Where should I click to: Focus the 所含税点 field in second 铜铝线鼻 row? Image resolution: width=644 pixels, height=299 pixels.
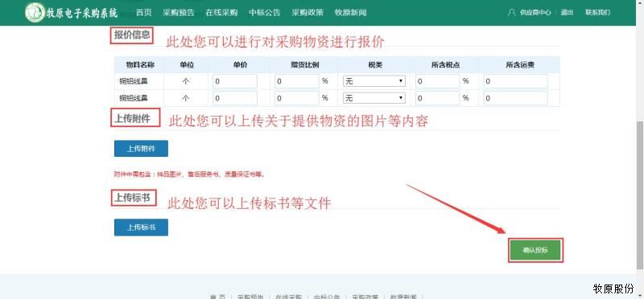point(437,98)
